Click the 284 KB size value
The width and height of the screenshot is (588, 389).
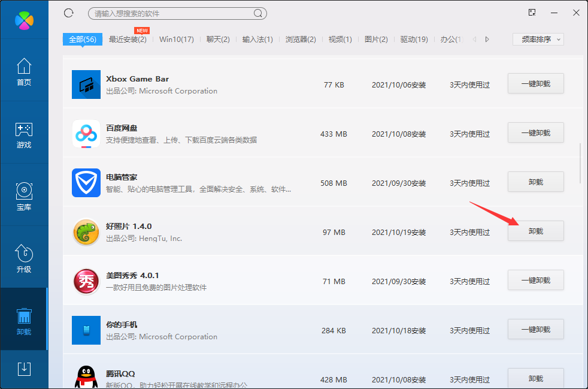tap(334, 331)
